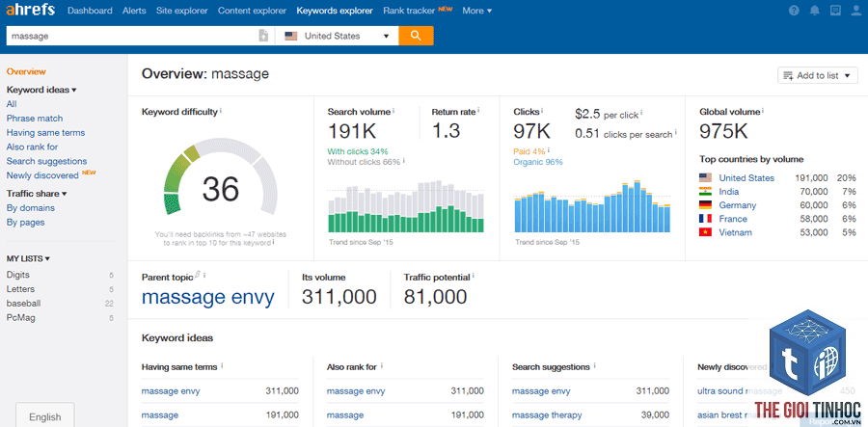The height and width of the screenshot is (427, 868).
Task: Click massage therapy under Search suggestions
Action: [547, 414]
